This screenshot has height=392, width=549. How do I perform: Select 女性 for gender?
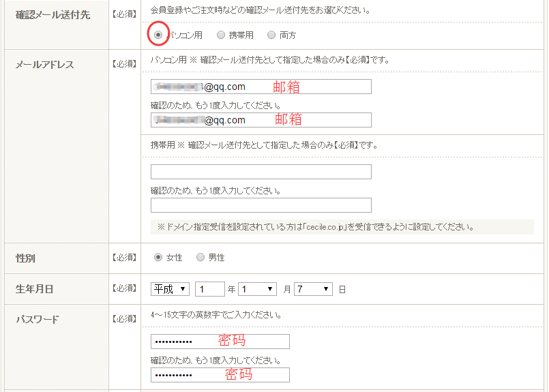158,258
